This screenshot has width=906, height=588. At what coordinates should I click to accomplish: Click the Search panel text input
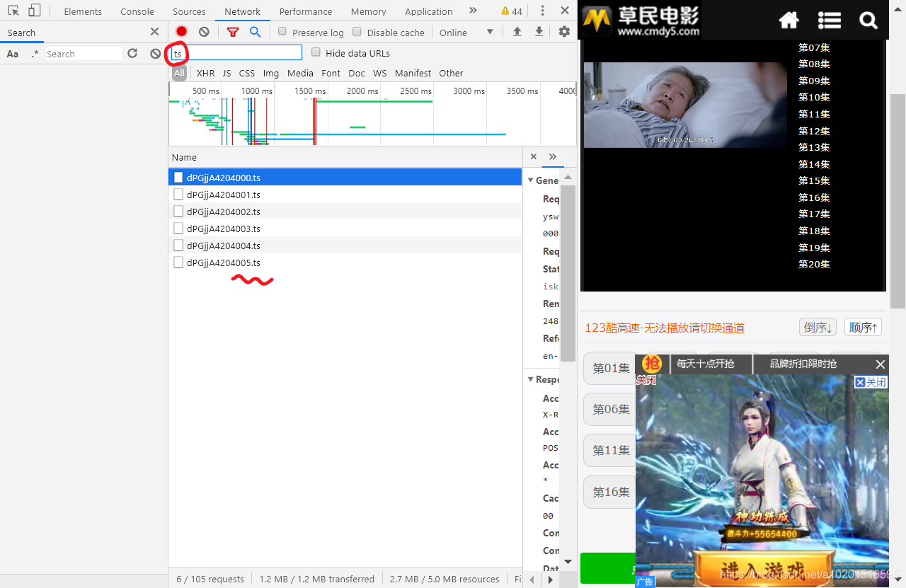point(84,54)
